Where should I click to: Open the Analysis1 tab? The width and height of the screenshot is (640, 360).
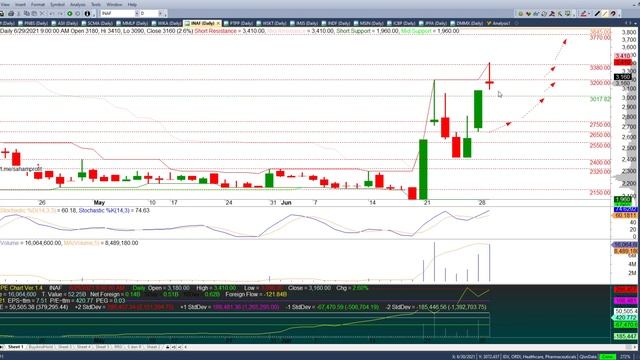pos(498,23)
